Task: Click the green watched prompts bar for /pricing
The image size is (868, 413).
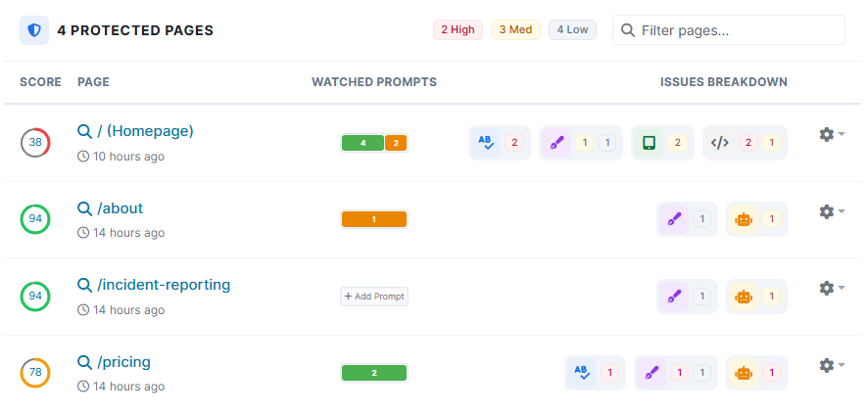Action: 374,373
